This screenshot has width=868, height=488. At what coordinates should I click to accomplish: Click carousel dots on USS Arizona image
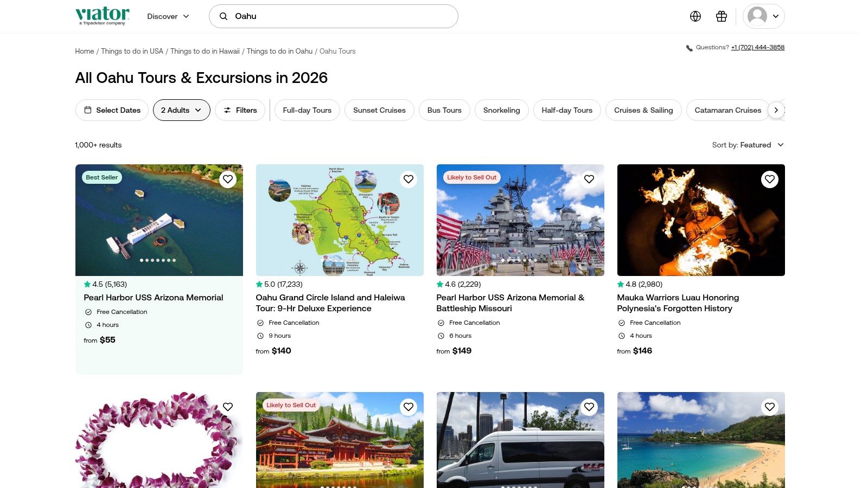158,260
